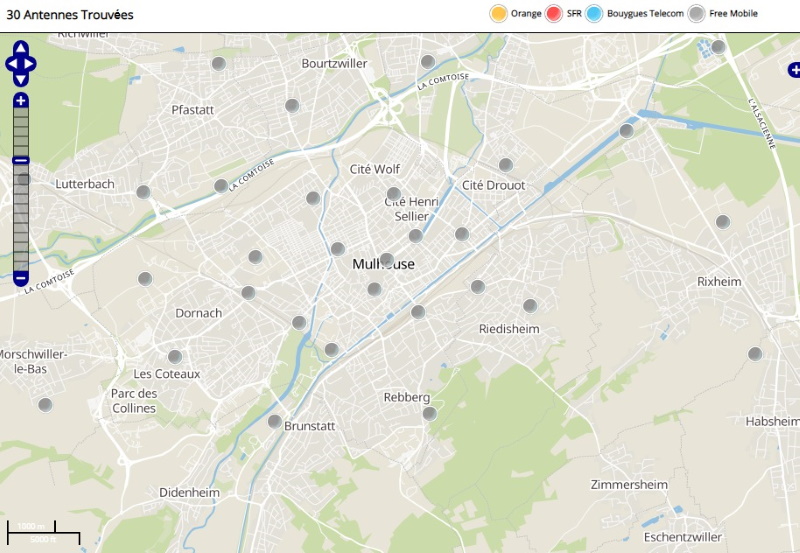Click the Dornach place label
The width and height of the screenshot is (800, 553).
pos(198,313)
